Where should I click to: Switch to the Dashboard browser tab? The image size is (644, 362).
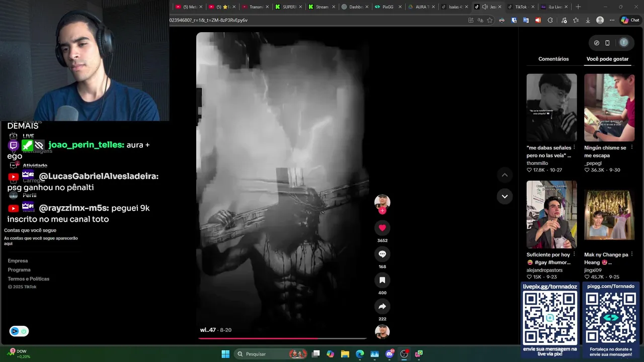click(x=355, y=7)
